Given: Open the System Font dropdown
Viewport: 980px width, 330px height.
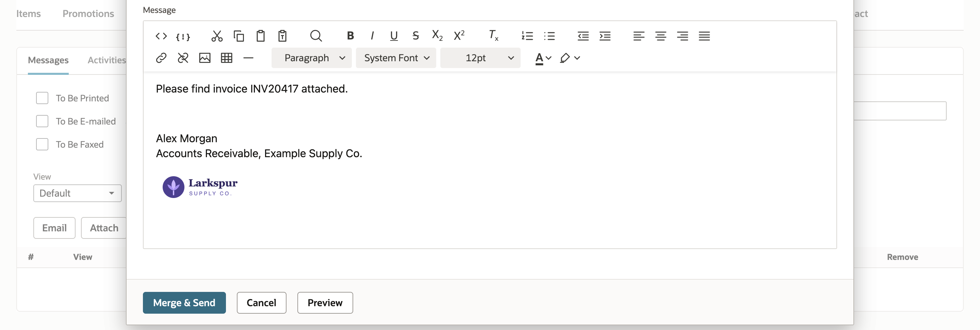Looking at the screenshot, I should 396,58.
